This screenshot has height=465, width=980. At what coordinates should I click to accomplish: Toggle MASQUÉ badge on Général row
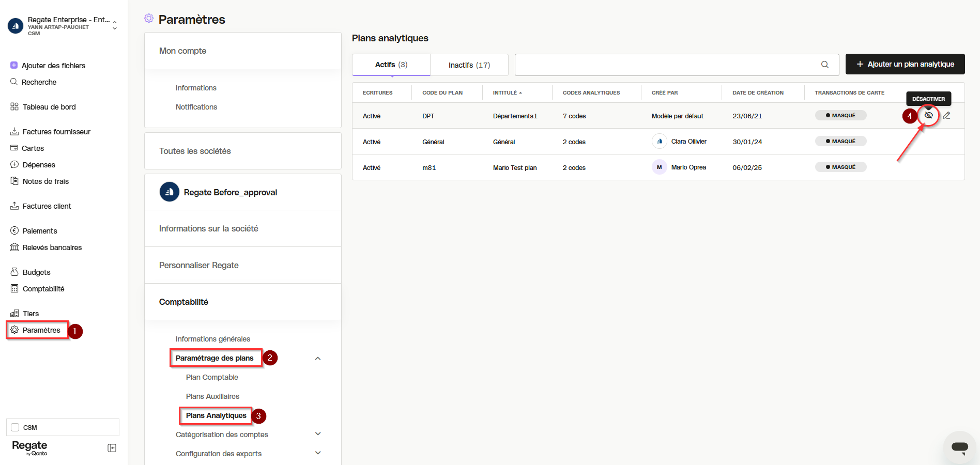pyautogui.click(x=841, y=141)
